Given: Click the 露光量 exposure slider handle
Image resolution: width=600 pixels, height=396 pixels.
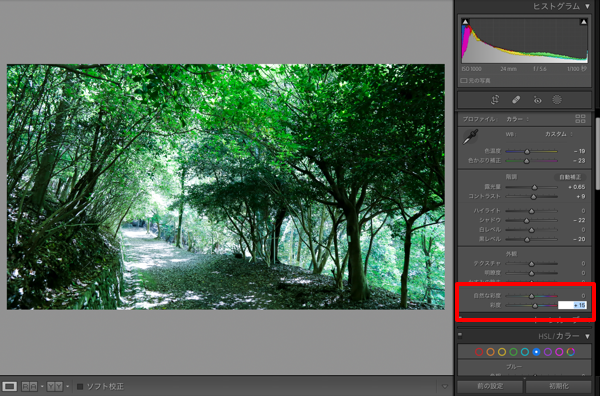Looking at the screenshot, I should tap(535, 187).
